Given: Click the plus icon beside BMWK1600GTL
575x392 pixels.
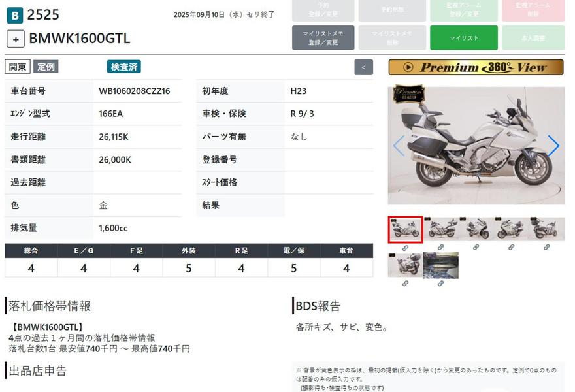Looking at the screenshot, I should (16, 39).
